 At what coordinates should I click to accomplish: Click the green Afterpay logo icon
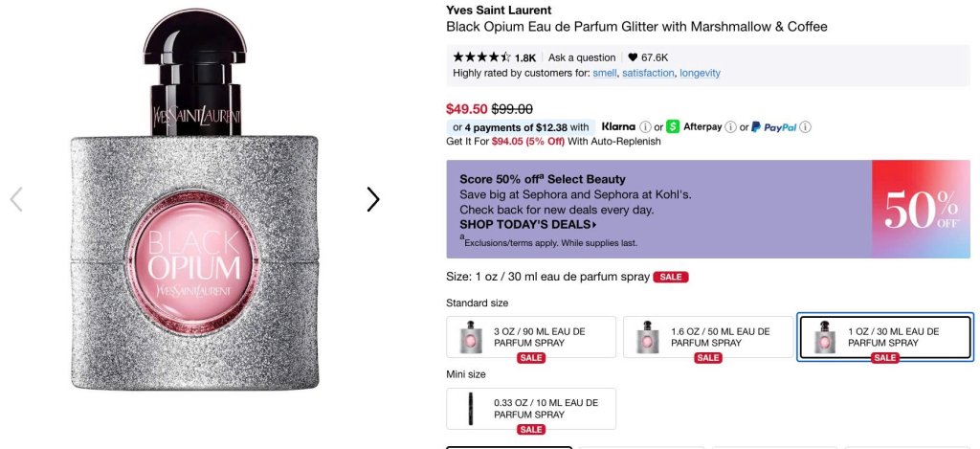pos(673,126)
